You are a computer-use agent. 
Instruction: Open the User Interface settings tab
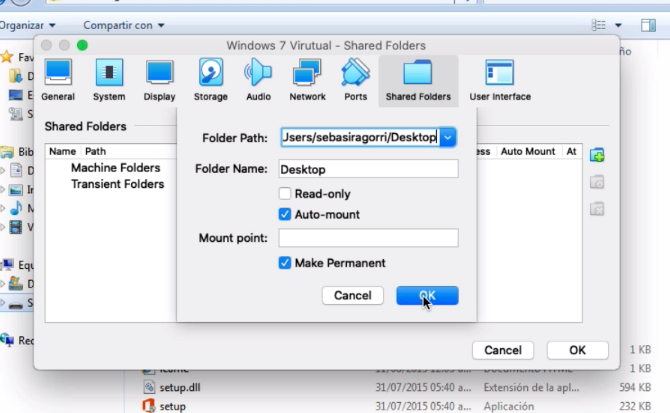point(500,80)
